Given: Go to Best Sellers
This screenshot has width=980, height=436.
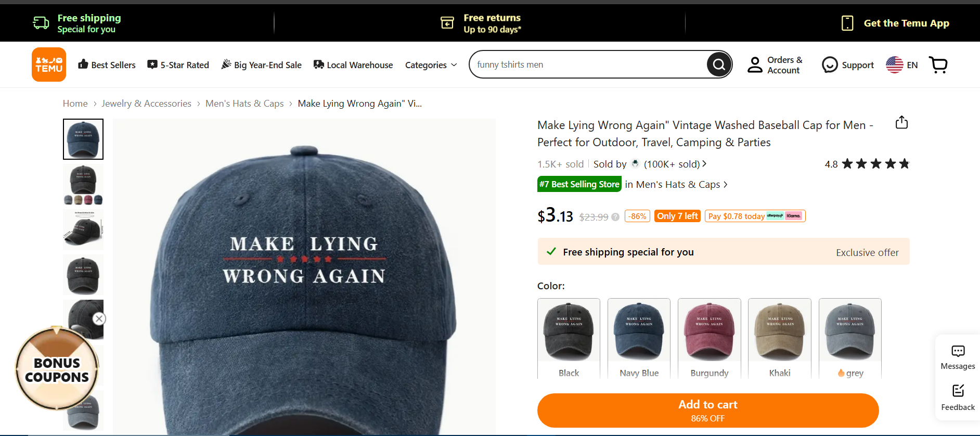Looking at the screenshot, I should click(x=107, y=65).
